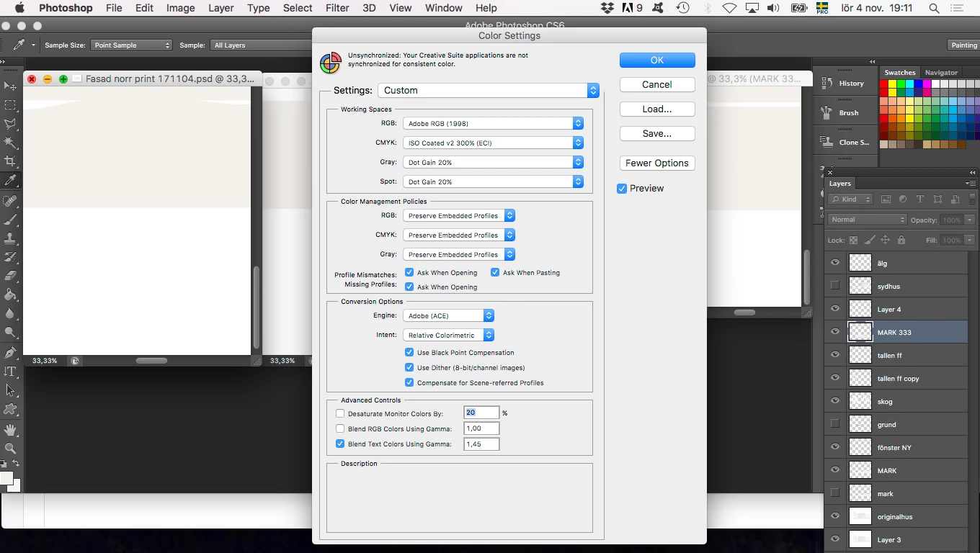Click the type layer filter icon

920,199
